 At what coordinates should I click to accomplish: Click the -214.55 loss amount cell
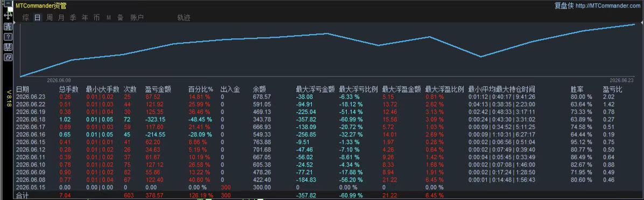[155, 135]
